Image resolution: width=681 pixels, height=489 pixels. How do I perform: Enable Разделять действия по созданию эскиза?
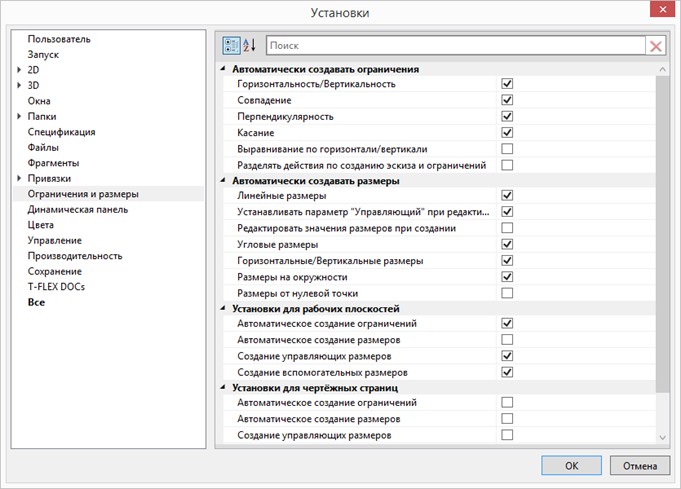pos(507,165)
